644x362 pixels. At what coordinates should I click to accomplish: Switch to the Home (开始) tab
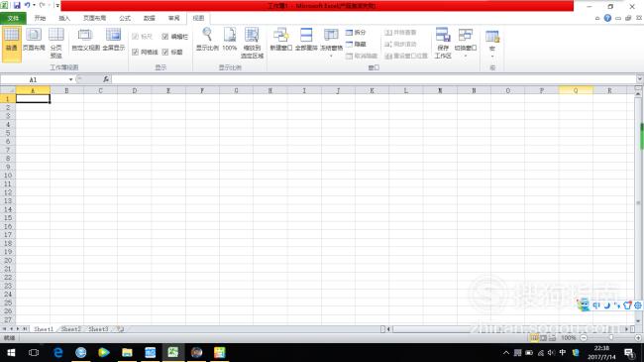[40, 18]
